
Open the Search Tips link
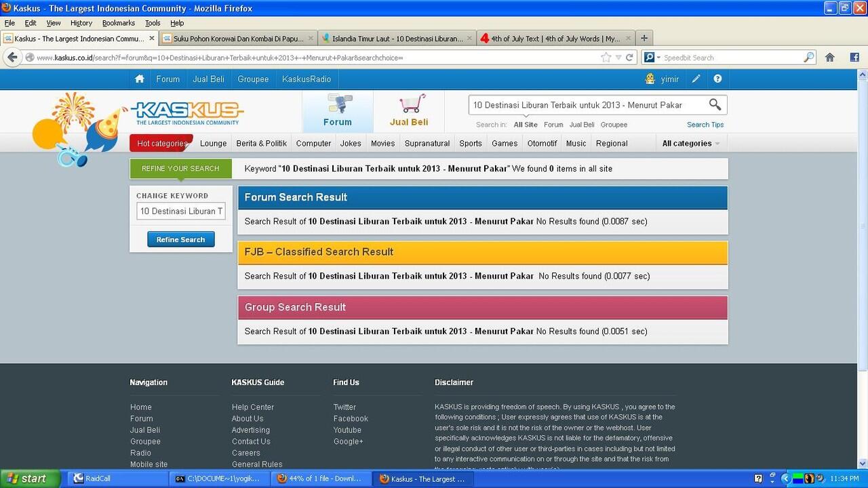[705, 125]
